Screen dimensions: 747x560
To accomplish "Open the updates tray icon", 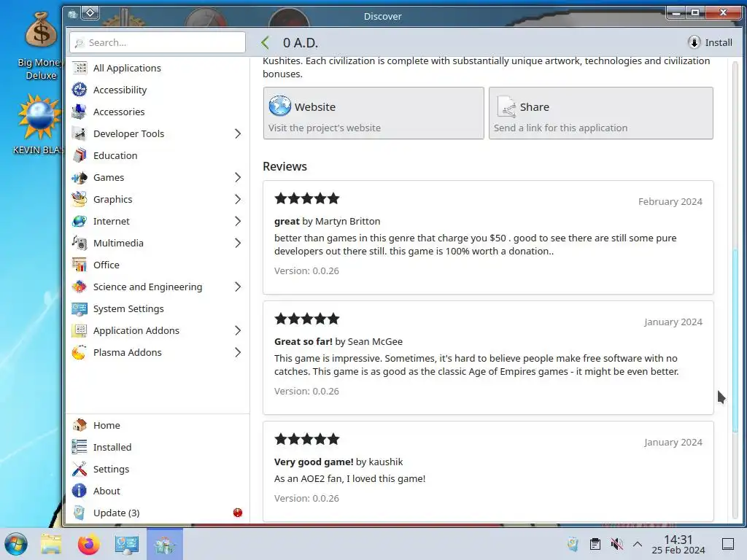I will click(573, 544).
